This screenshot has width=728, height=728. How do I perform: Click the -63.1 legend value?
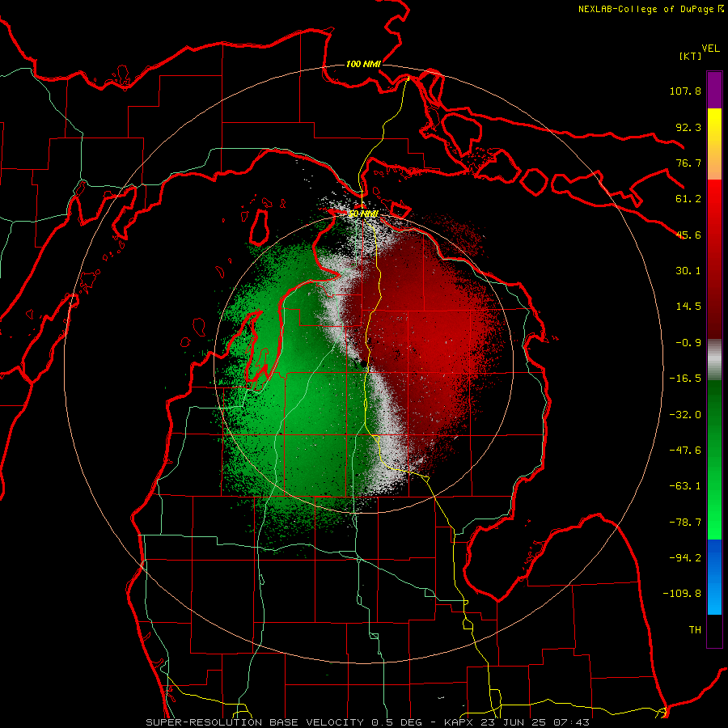[x=685, y=486]
